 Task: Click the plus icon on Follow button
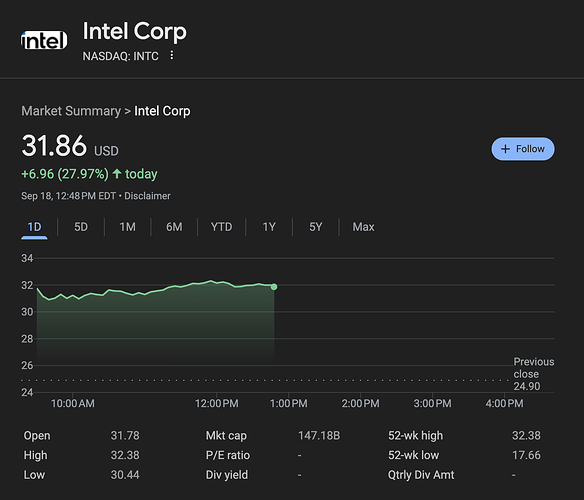(505, 149)
